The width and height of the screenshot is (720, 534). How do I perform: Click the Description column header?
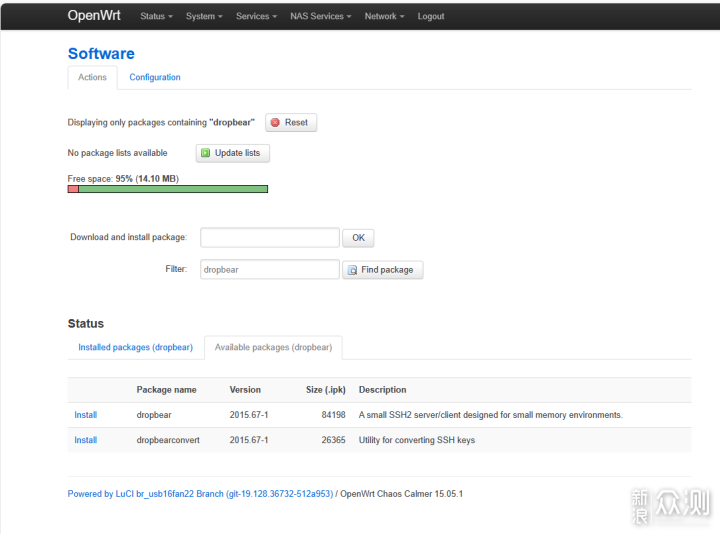pyautogui.click(x=382, y=389)
